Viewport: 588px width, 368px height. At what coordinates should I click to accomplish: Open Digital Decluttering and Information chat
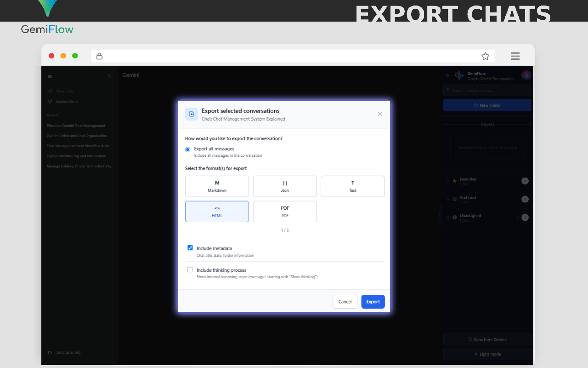pos(79,156)
